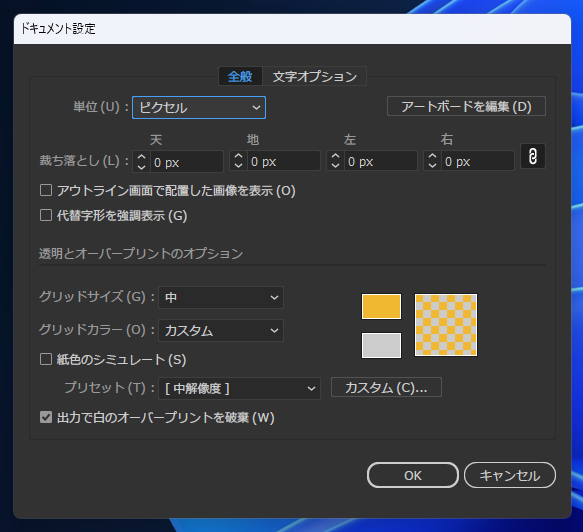Decrease the 地 bleed value with down arrow
This screenshot has width=583, height=532.
238,166
